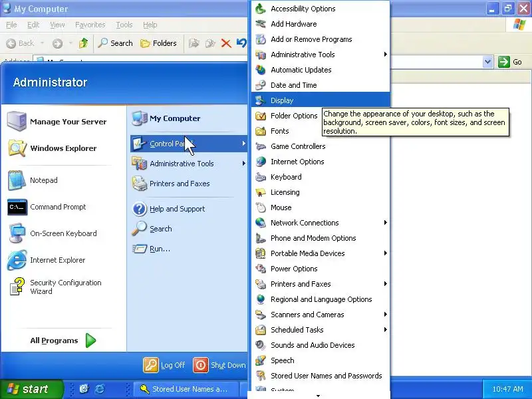Launch Notepad from the Start menu icon
This screenshot has width=532, height=399.
(x=17, y=180)
